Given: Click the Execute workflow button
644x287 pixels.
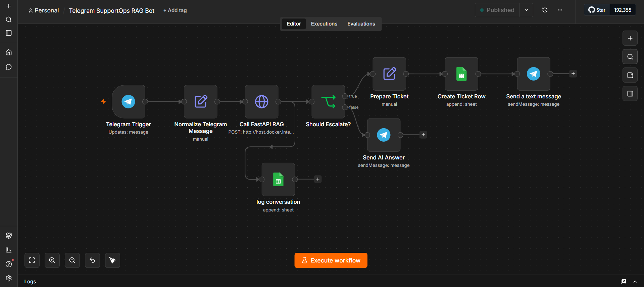Looking at the screenshot, I should (x=331, y=260).
